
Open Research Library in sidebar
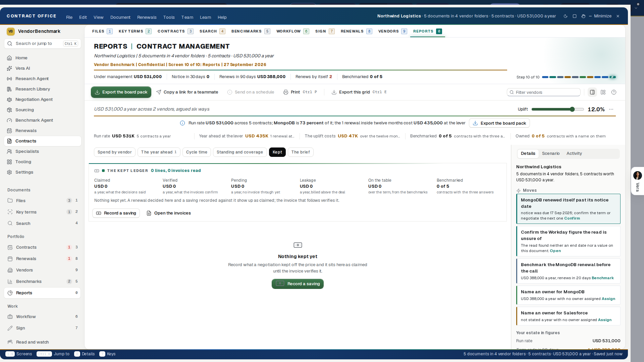[43, 89]
